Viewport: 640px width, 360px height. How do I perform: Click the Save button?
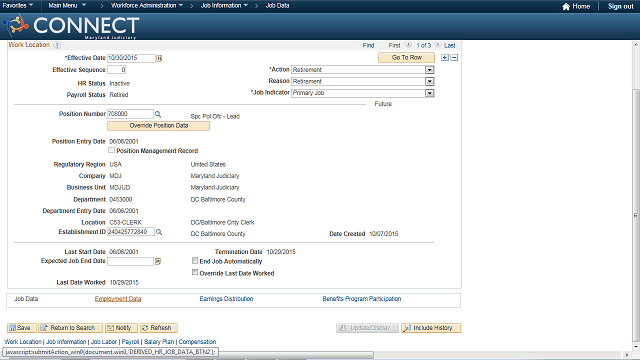point(22,328)
